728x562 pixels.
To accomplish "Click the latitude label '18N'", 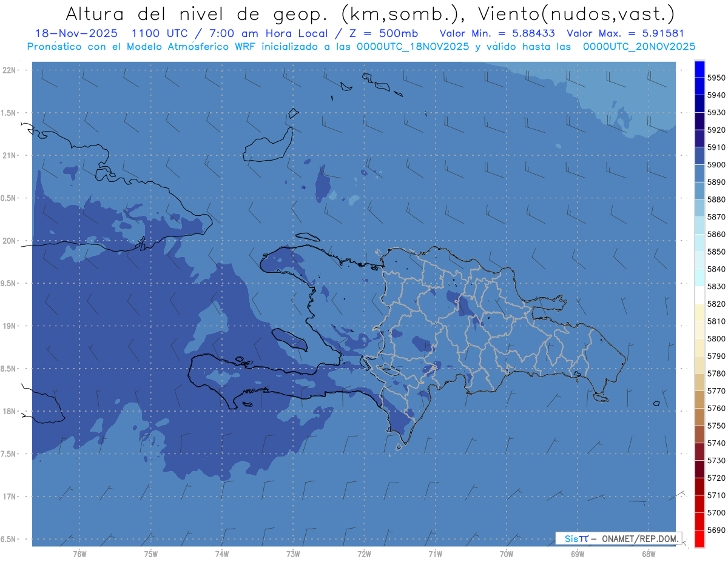I will 10,412.
